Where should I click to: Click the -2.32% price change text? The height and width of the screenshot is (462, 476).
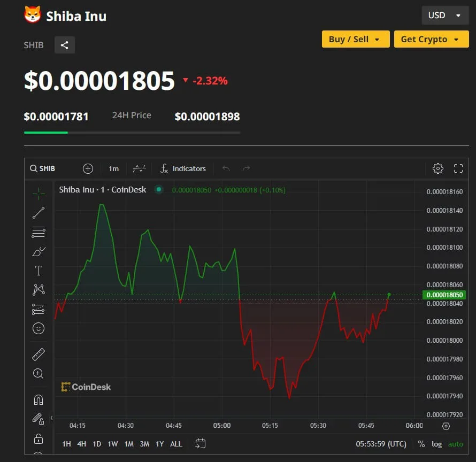[x=210, y=81]
